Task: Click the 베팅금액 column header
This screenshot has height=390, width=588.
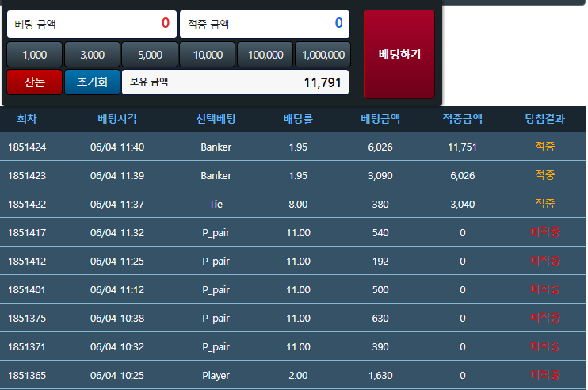Action: coord(380,119)
